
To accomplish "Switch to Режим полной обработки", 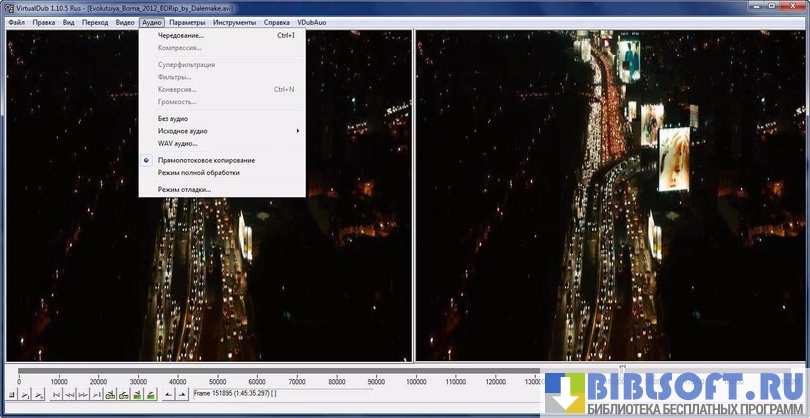I will 198,172.
